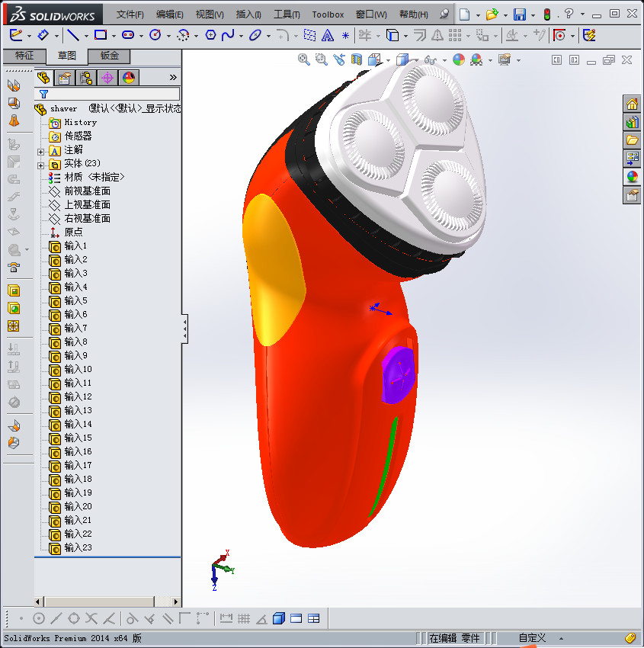Screen dimensions: 644x648
Task: Open the Circle tool dropdown arrow
Action: [x=168, y=36]
